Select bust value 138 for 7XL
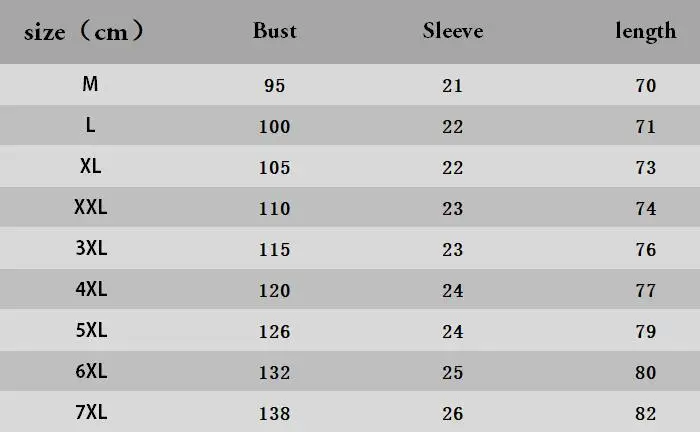 pos(275,413)
